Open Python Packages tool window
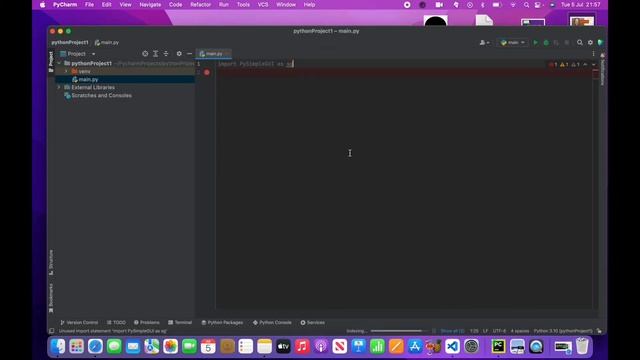Image resolution: width=640 pixels, height=360 pixels. tap(222, 322)
